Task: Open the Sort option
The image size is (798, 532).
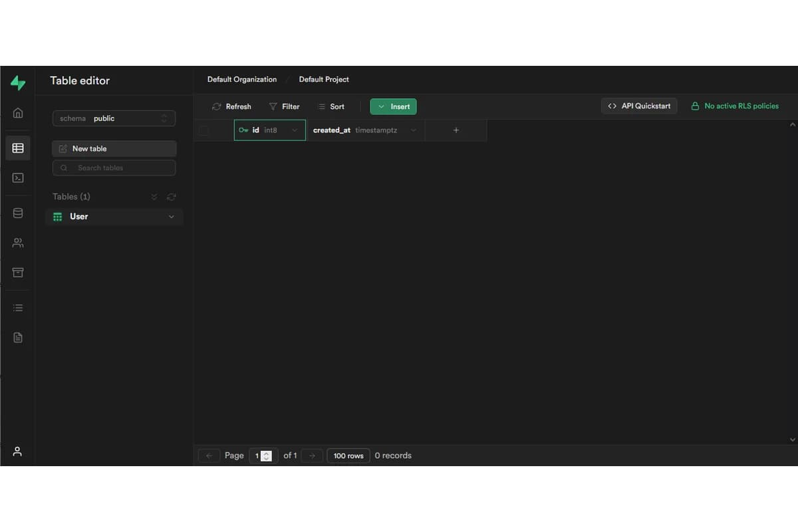Action: pyautogui.click(x=331, y=106)
